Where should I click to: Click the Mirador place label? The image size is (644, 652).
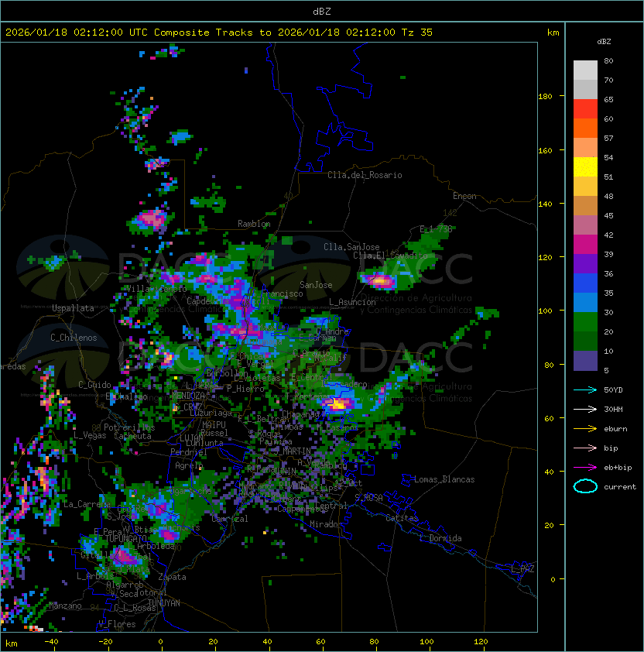[327, 524]
